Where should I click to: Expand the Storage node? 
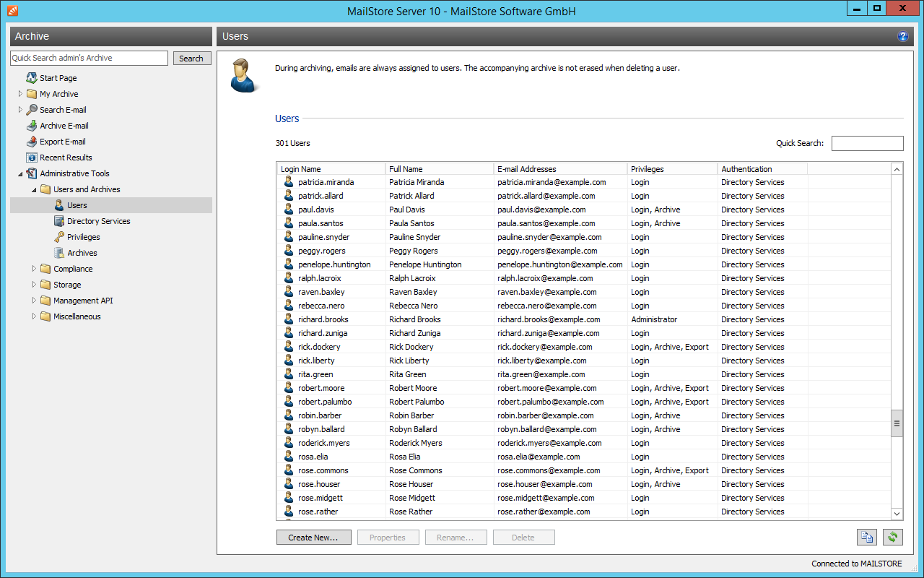[x=34, y=285]
